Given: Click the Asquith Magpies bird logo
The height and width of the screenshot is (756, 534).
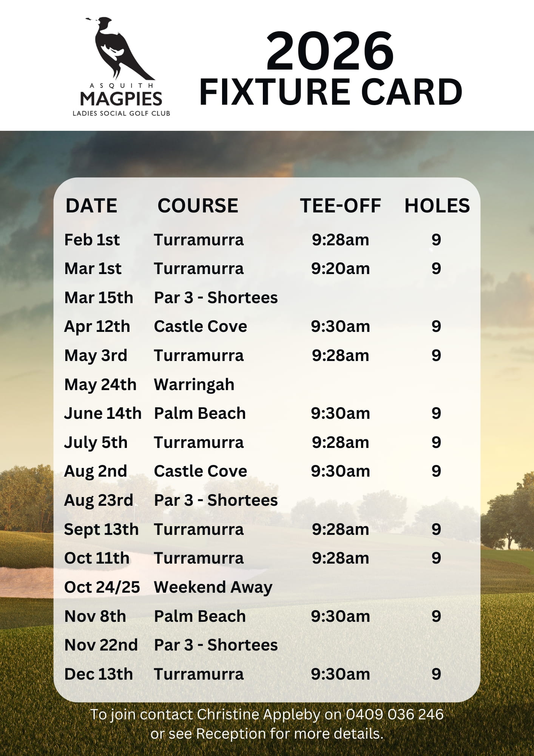Looking at the screenshot, I should 119,49.
